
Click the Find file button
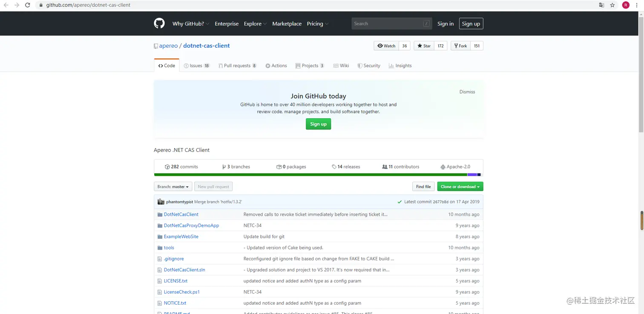click(x=423, y=186)
